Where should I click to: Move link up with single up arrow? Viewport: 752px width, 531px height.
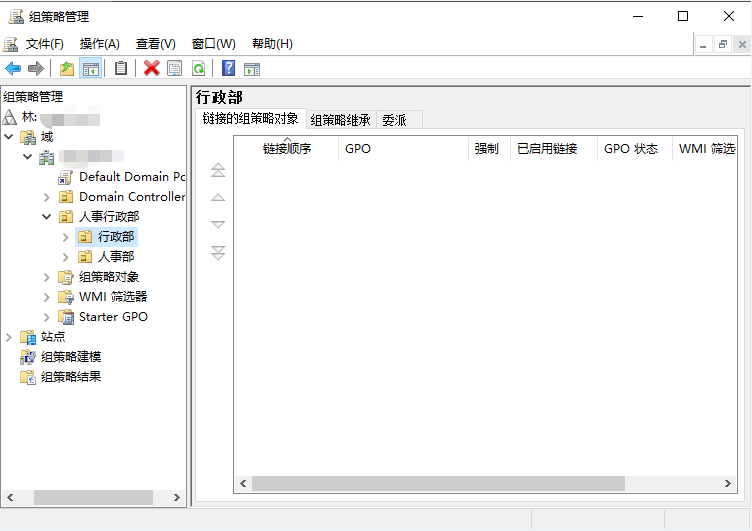(x=218, y=197)
